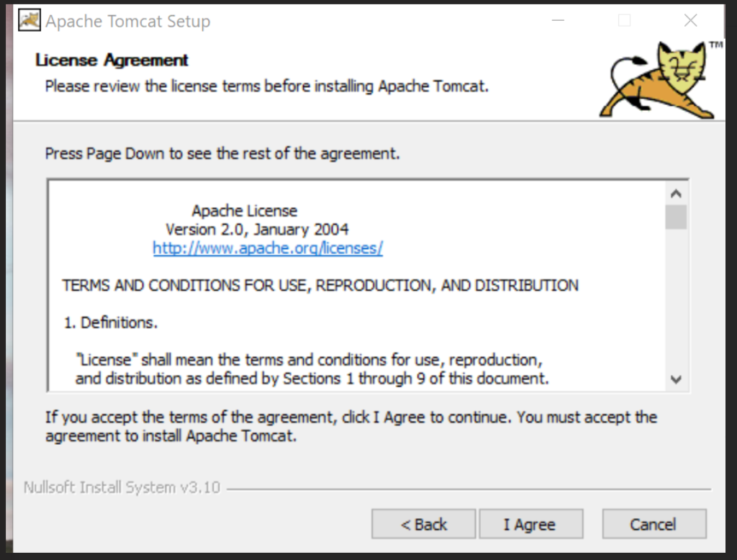Click I Agree to accept the license

pos(530,524)
